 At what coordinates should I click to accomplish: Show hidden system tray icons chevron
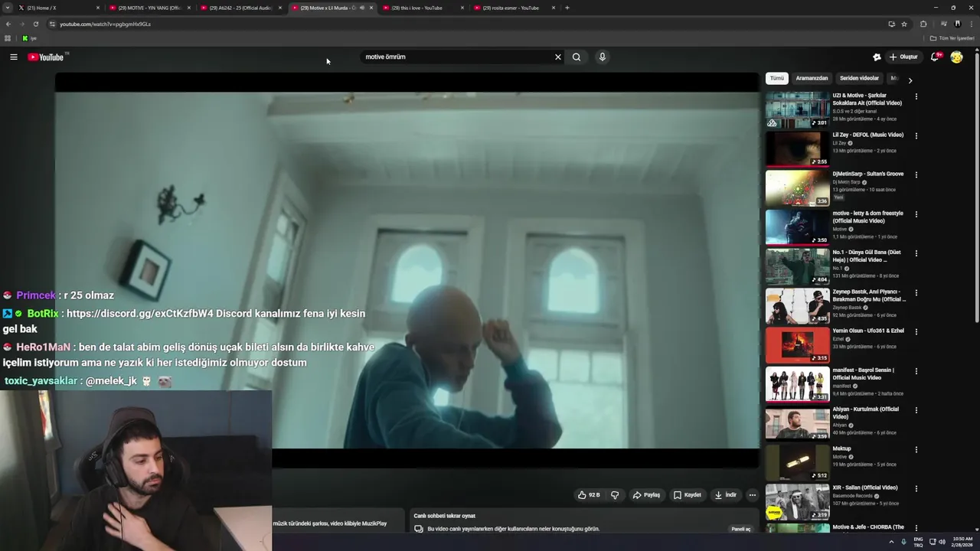(891, 542)
